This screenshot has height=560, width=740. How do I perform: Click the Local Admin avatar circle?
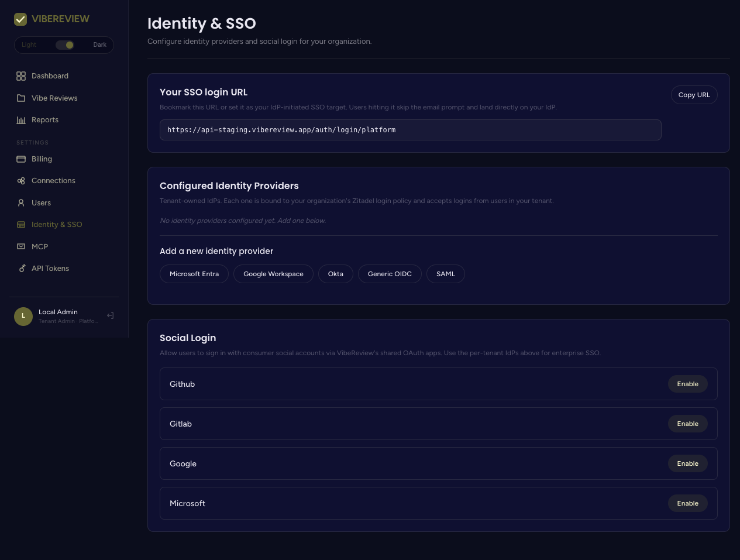(x=23, y=316)
